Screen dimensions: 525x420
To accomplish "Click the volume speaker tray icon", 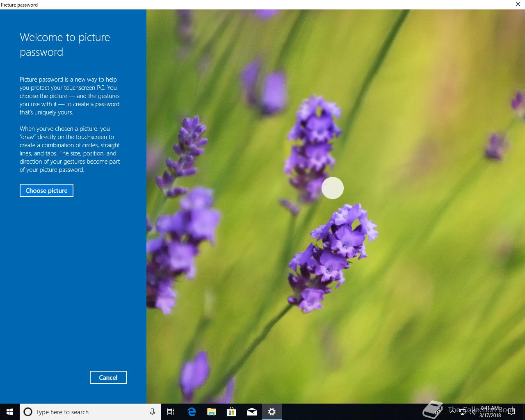I will point(472,412).
